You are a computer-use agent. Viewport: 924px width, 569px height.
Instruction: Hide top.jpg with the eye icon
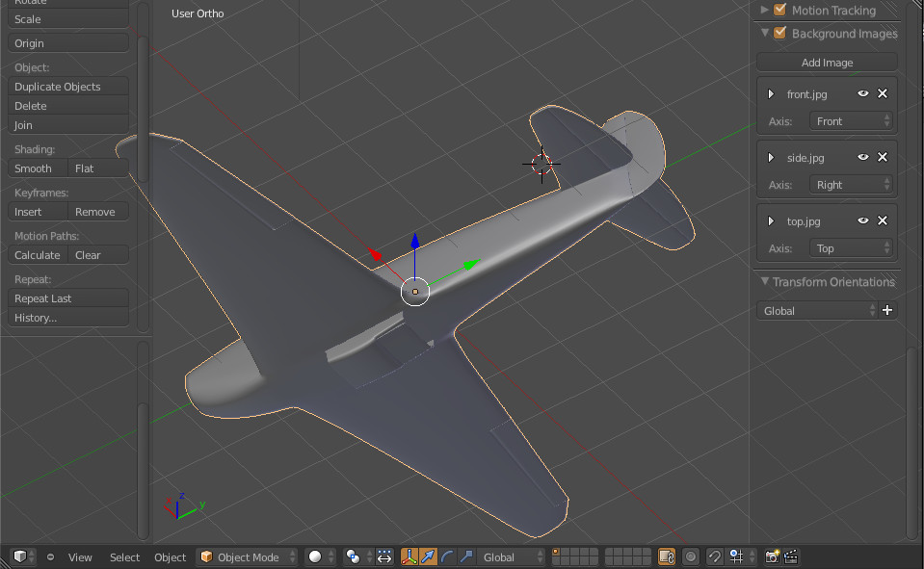(862, 220)
